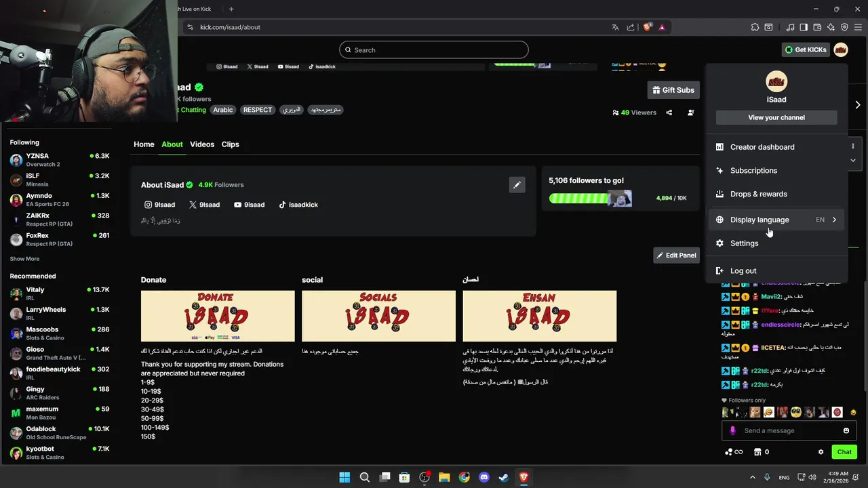The image size is (868, 488).
Task: Click the follow icon beside share icon
Action: [690, 113]
